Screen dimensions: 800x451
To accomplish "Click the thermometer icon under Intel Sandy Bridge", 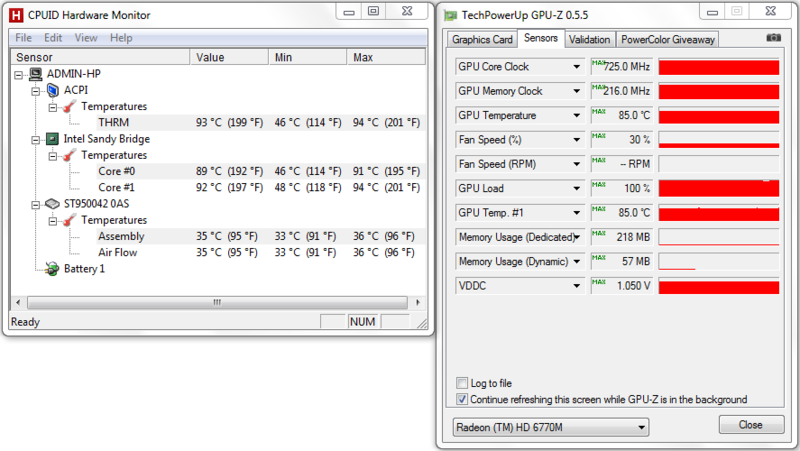I will point(69,155).
